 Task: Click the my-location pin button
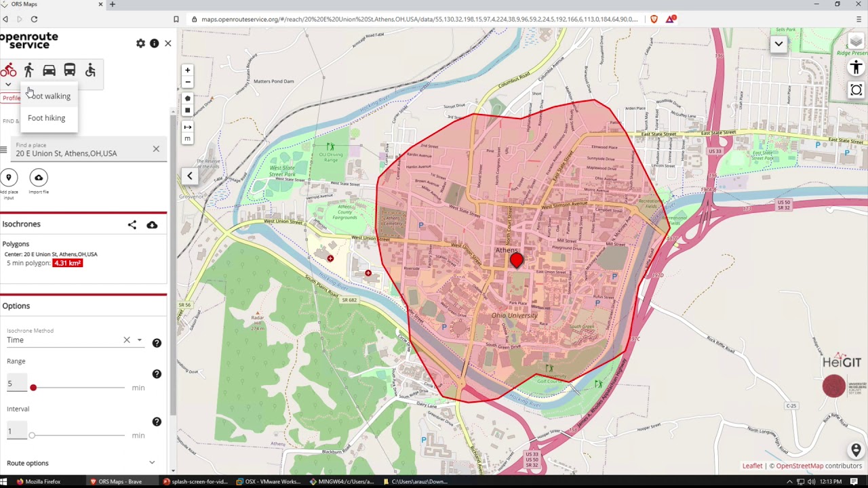(x=856, y=450)
